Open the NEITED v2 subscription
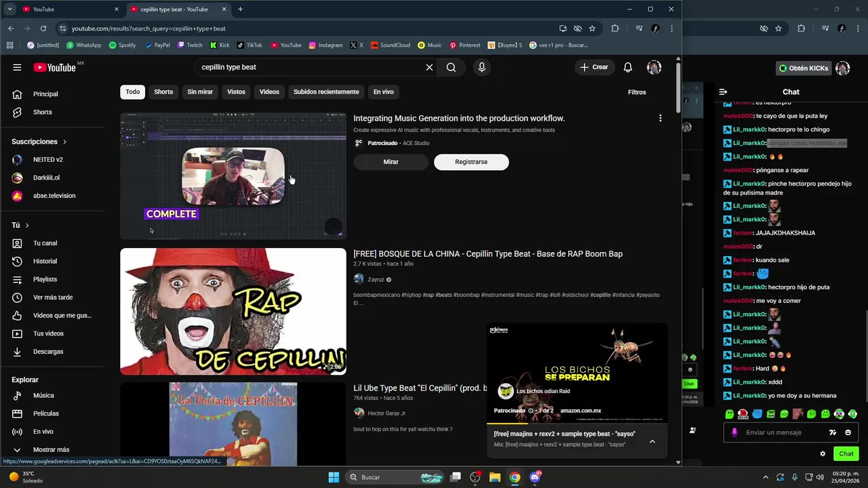868x488 pixels. [47, 159]
